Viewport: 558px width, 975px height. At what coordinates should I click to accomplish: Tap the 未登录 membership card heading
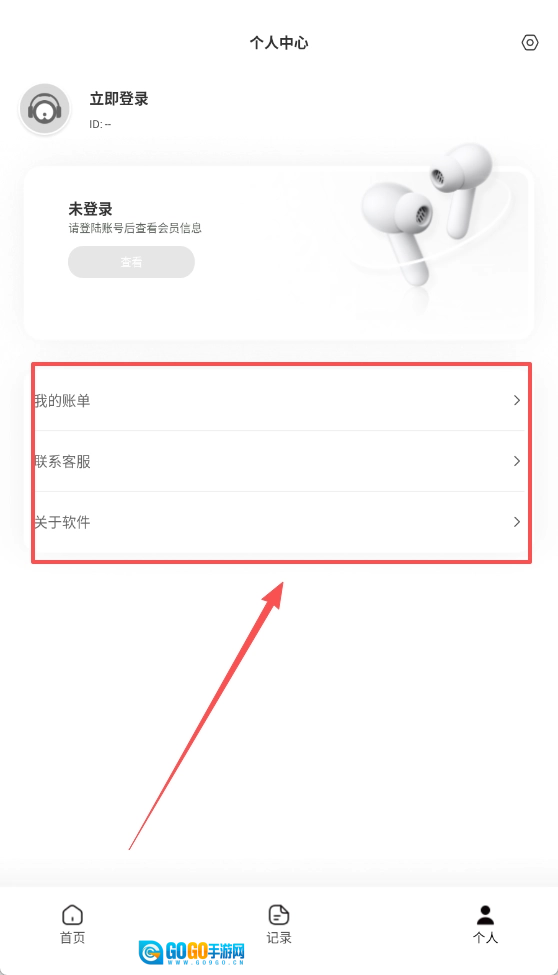tap(90, 209)
